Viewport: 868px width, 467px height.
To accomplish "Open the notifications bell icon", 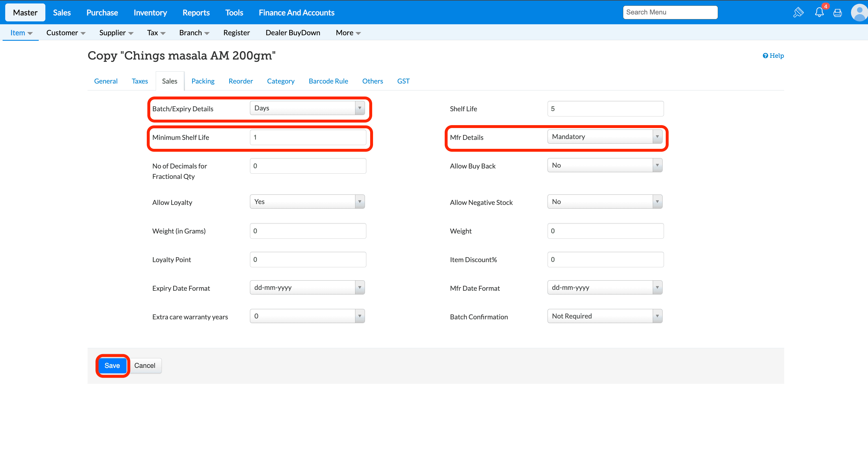I will coord(819,12).
